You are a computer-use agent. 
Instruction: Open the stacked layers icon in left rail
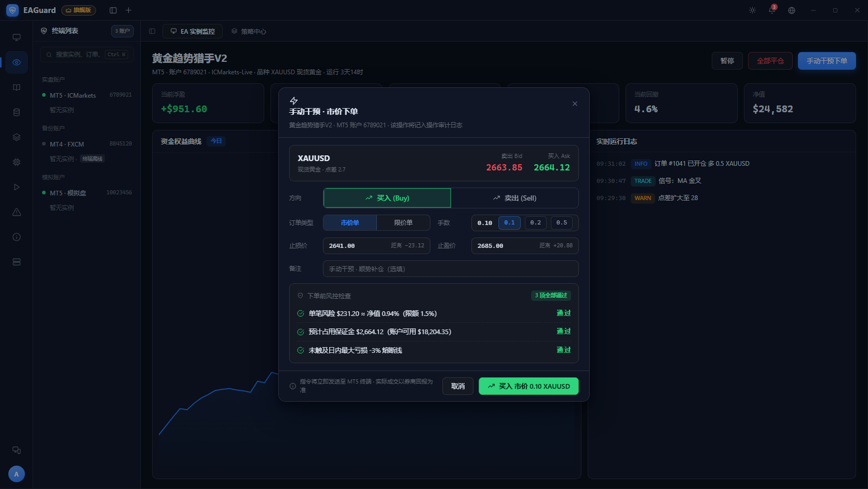click(x=17, y=137)
